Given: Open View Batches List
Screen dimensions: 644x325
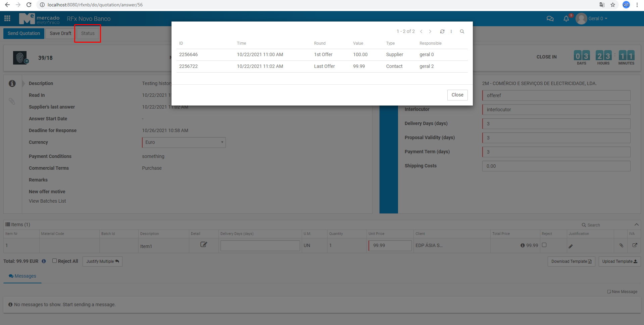Looking at the screenshot, I should [x=47, y=201].
